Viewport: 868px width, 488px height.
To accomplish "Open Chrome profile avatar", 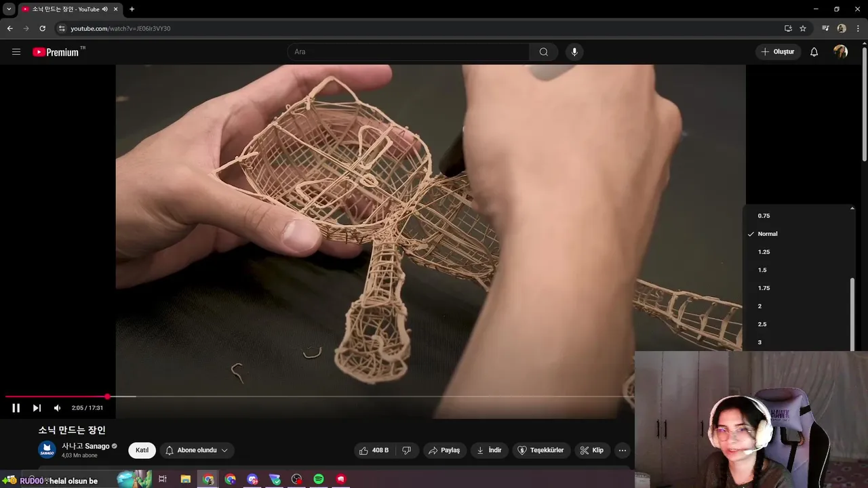I will pos(842,28).
